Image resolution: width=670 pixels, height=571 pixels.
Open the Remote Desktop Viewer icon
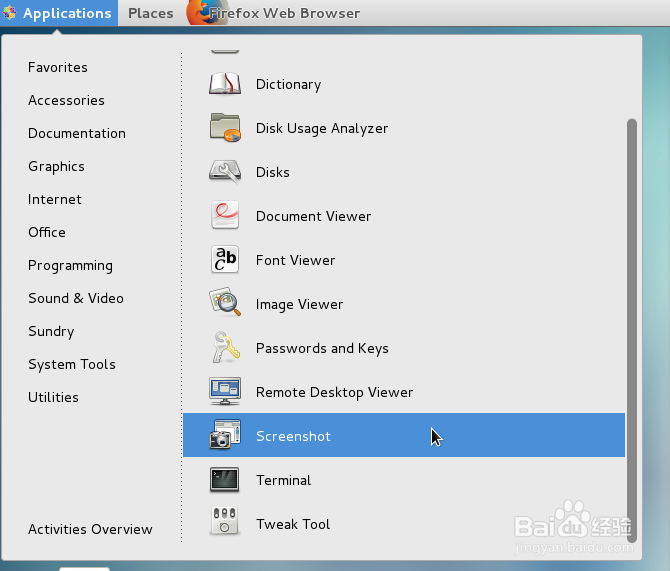(225, 392)
